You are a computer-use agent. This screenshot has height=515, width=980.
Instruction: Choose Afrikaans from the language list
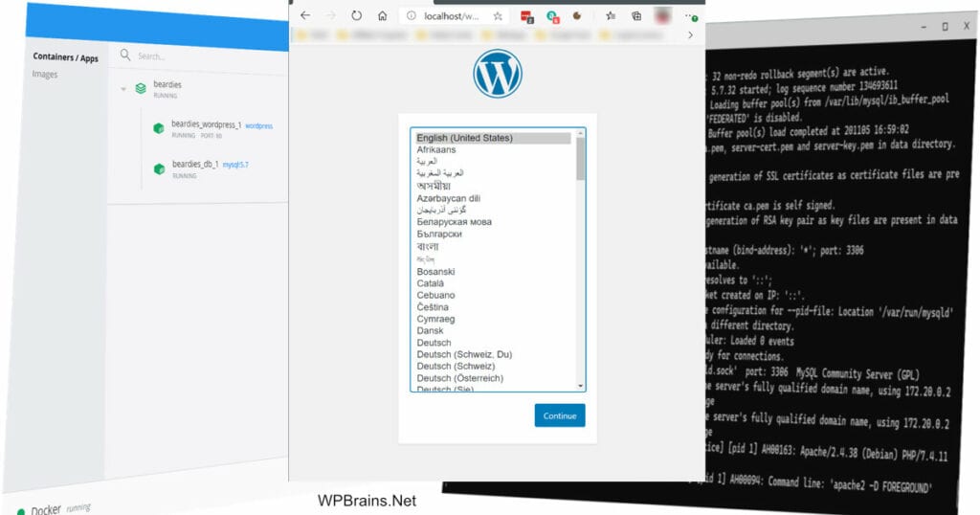(x=436, y=150)
